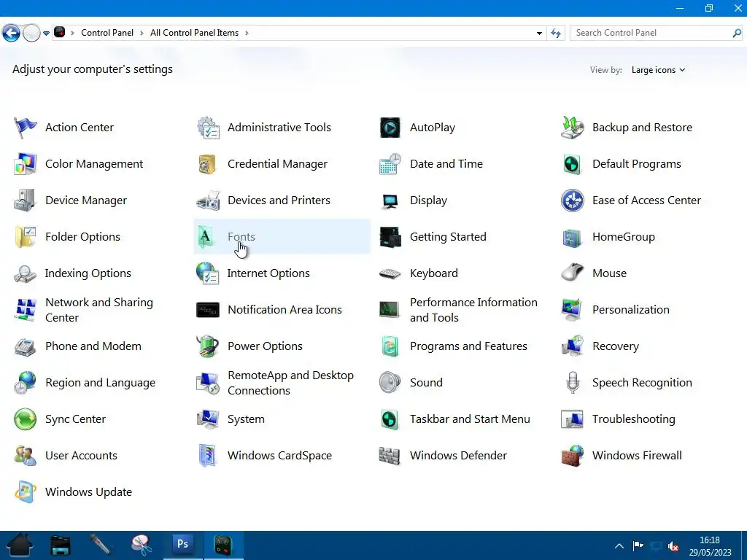The height and width of the screenshot is (560, 747).
Task: Open the Folder Options icon
Action: tap(25, 237)
